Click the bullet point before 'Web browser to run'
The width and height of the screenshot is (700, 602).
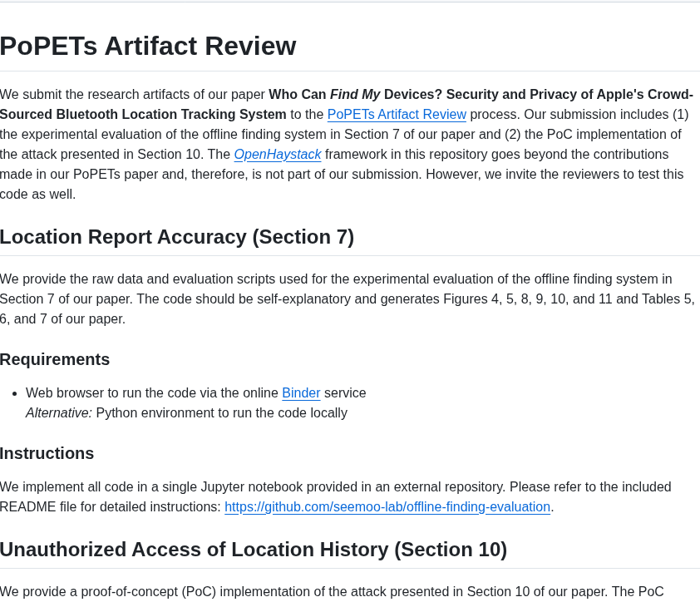coord(15,393)
